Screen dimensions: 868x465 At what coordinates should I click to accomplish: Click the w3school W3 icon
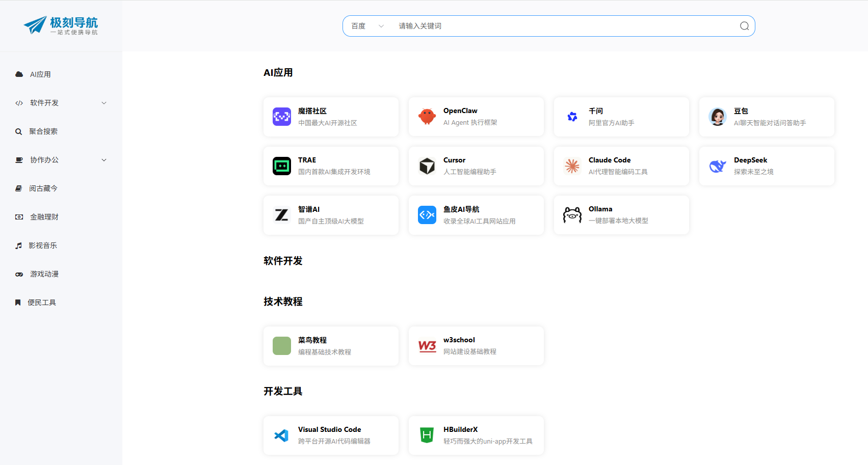point(427,346)
